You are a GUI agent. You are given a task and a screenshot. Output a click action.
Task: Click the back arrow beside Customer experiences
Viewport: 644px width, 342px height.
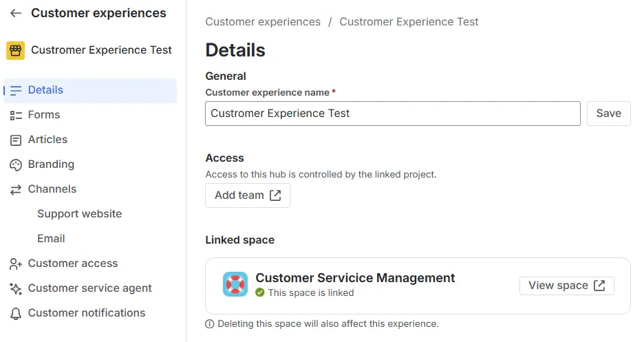16,13
